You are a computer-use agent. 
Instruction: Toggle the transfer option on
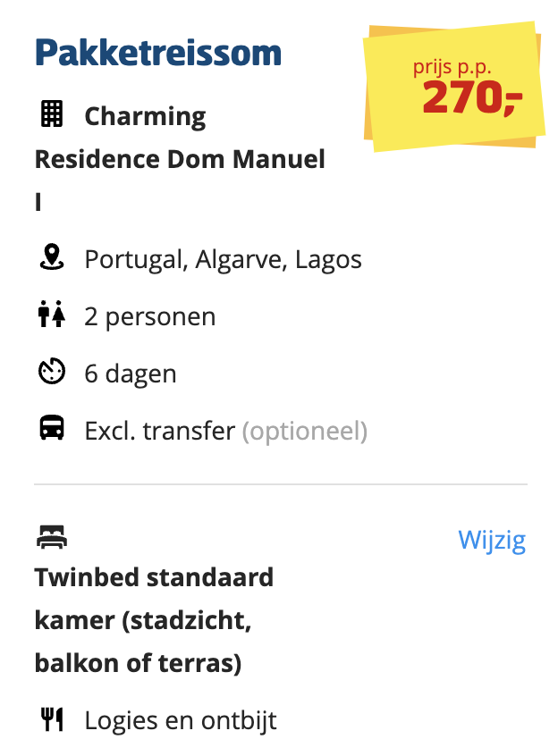[161, 430]
